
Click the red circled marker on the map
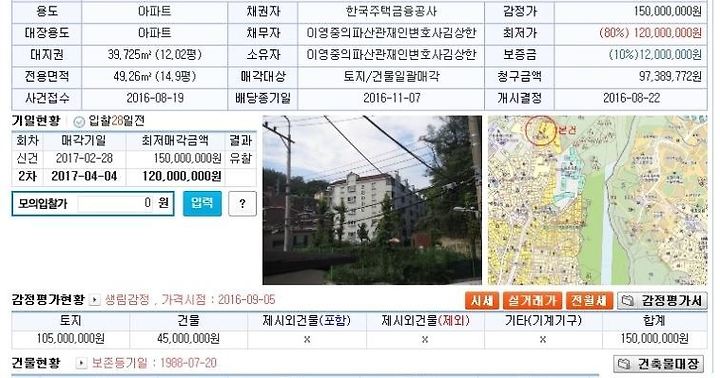coord(540,130)
